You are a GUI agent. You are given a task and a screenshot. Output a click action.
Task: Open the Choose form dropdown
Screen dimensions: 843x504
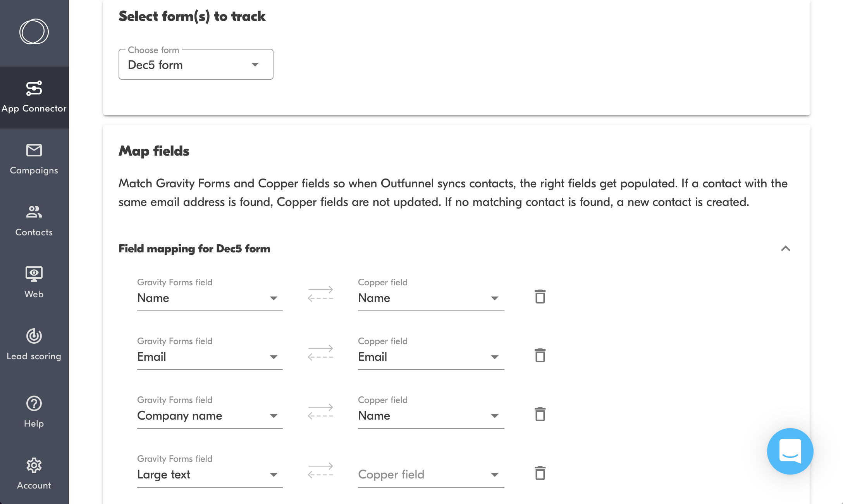pos(196,65)
